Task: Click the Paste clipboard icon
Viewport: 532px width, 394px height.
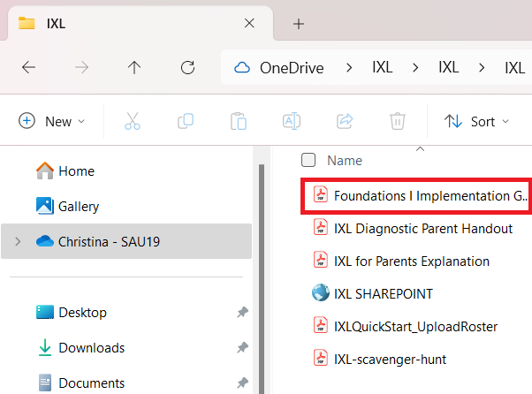Action: (239, 121)
